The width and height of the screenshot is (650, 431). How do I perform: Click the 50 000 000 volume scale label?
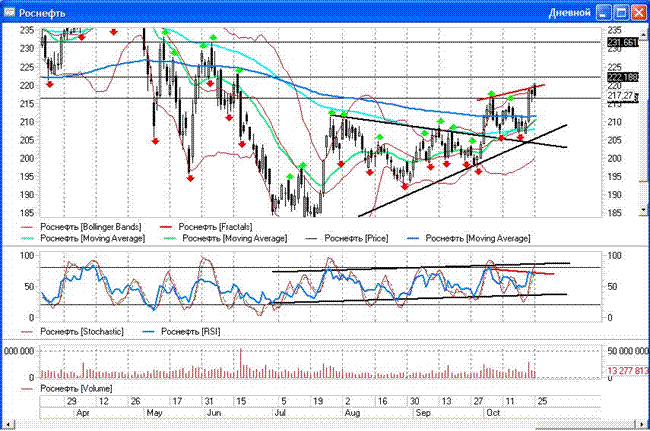[x=628, y=351]
